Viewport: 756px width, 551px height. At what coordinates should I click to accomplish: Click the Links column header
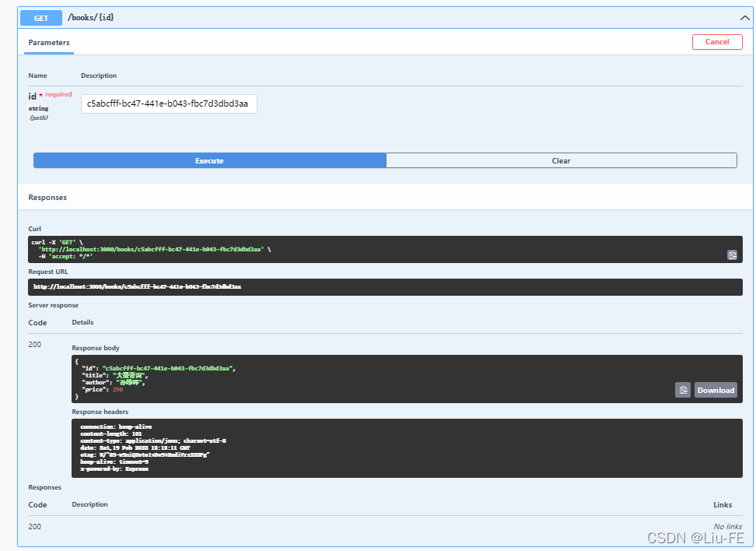[723, 504]
